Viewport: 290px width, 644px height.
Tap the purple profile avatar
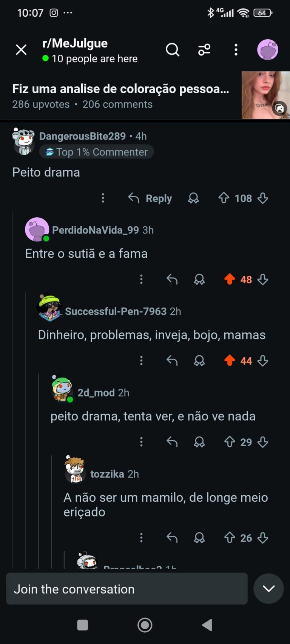pos(268,50)
